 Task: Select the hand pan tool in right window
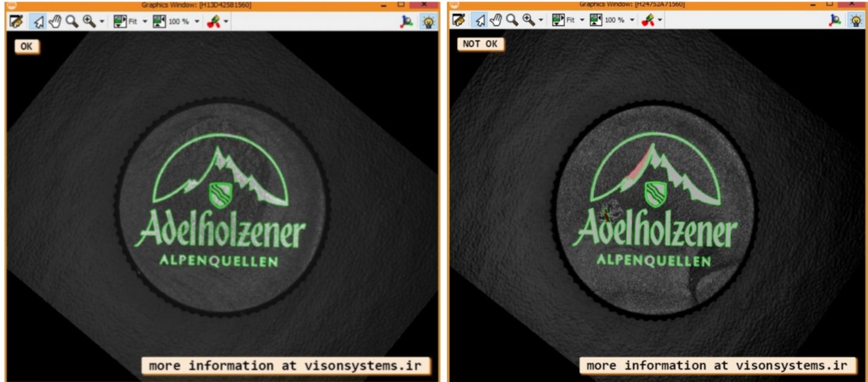[x=495, y=20]
